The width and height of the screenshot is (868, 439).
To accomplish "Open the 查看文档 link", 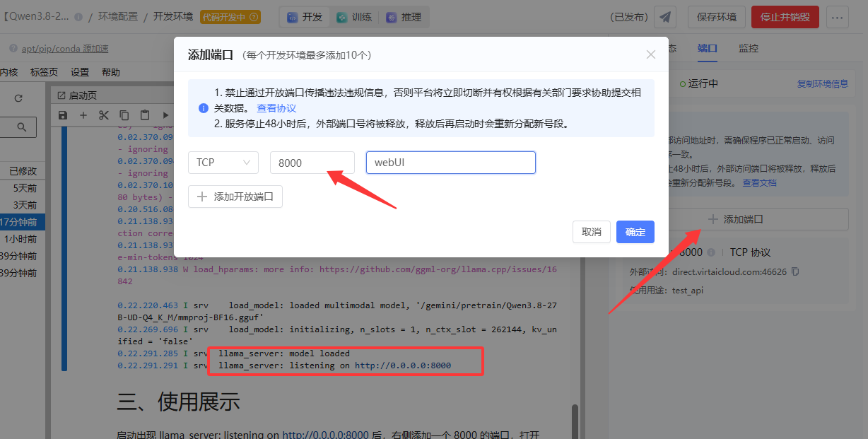I will tap(759, 182).
